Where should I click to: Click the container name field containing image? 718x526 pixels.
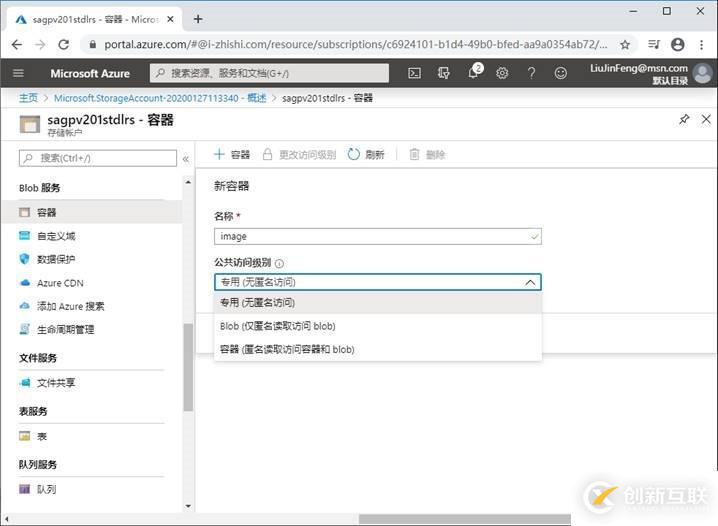coord(370,237)
